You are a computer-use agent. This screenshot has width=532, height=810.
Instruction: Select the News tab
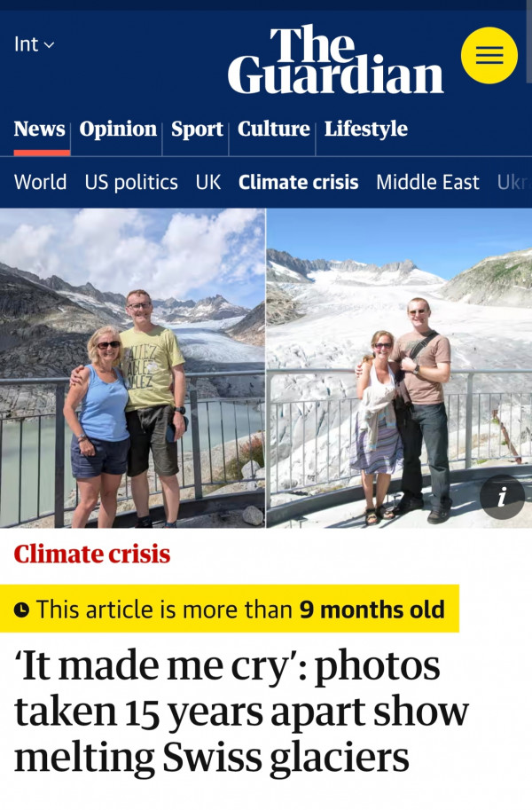(x=40, y=129)
